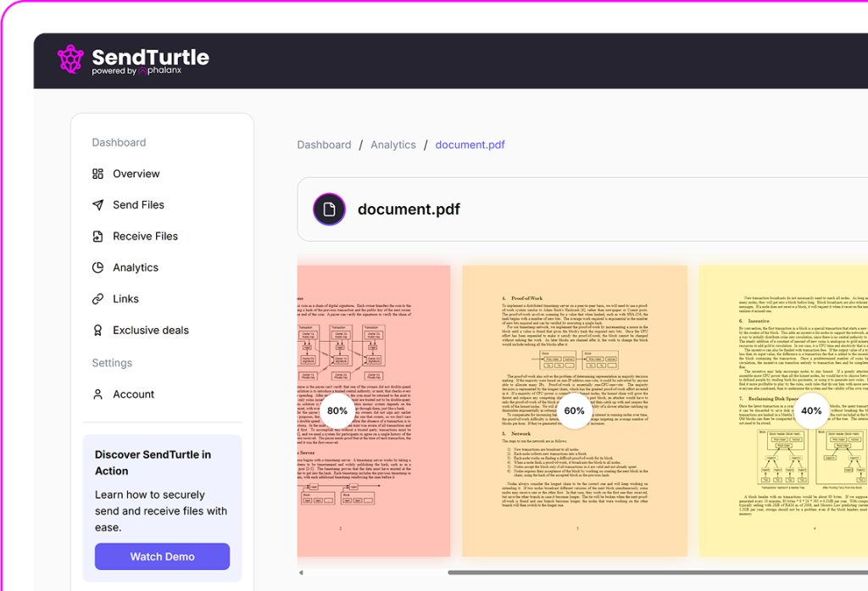Click the Watch Demo button
This screenshot has width=868, height=591.
coord(162,556)
